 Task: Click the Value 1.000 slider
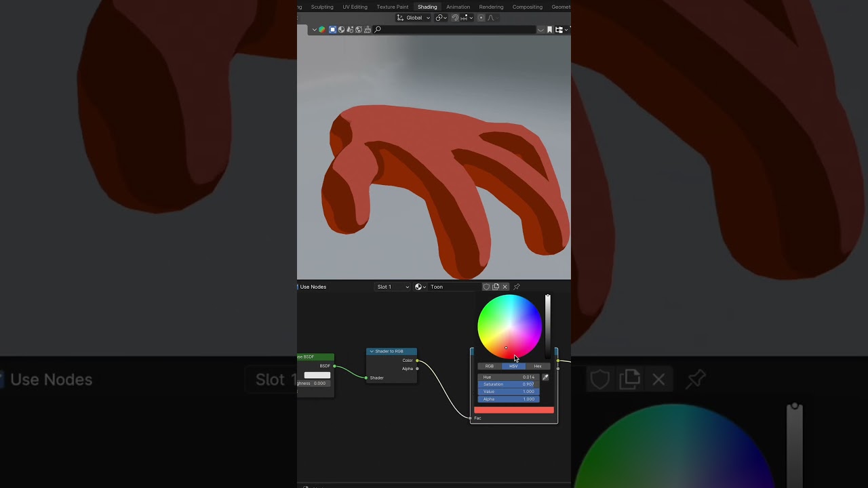[x=509, y=392]
